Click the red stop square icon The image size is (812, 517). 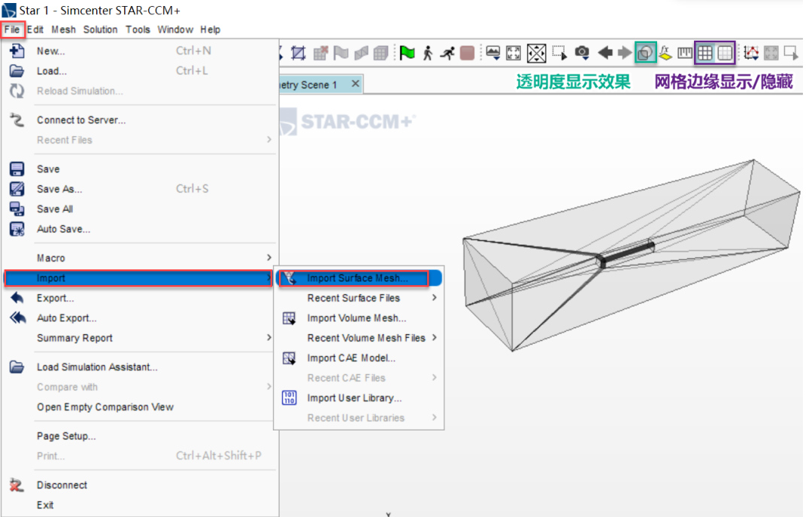click(467, 53)
